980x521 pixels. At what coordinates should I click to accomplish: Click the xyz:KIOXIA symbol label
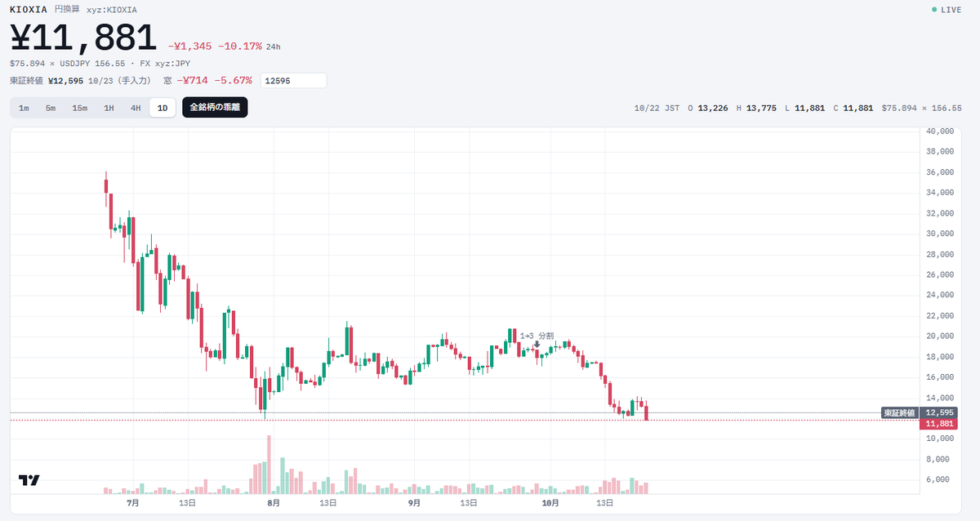click(112, 10)
